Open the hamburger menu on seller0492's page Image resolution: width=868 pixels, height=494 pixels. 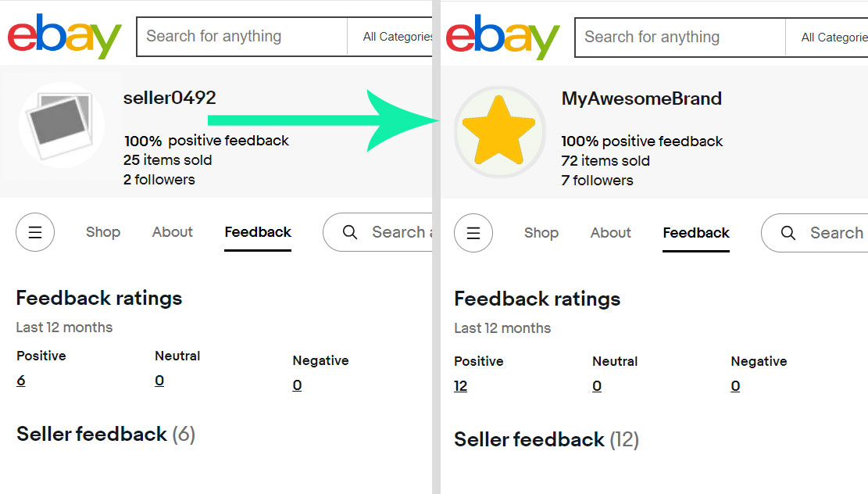[x=34, y=232]
